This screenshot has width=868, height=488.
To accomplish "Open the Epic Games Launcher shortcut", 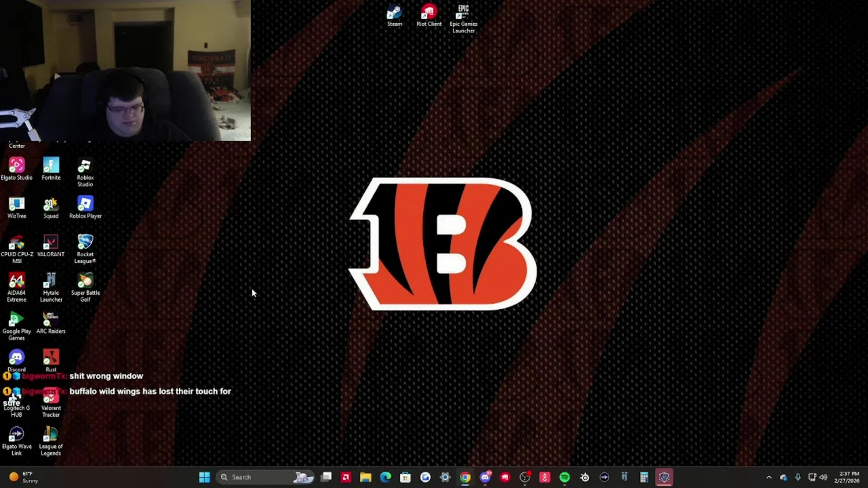I will pos(463,19).
